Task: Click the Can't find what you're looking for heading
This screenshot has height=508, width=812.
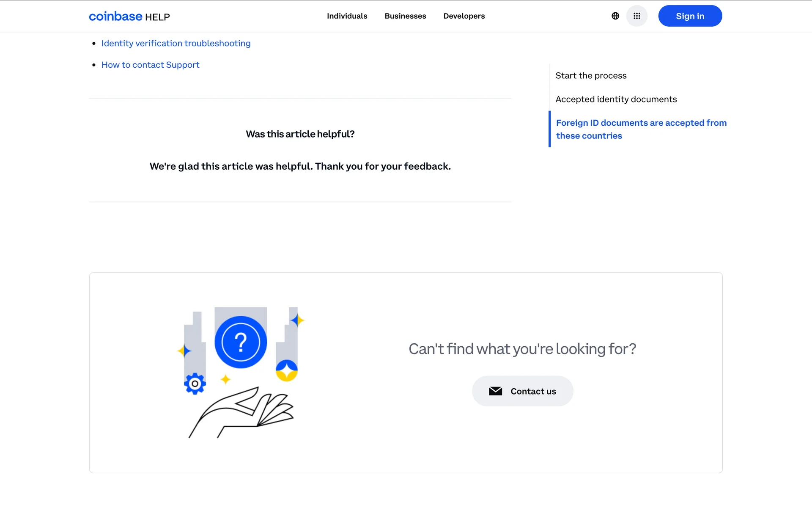Action: click(522, 349)
